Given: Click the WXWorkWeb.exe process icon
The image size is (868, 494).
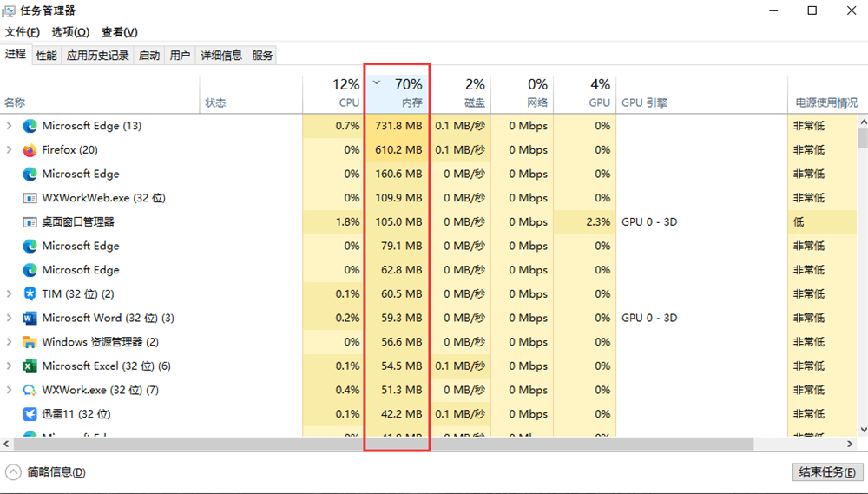Looking at the screenshot, I should (x=30, y=198).
